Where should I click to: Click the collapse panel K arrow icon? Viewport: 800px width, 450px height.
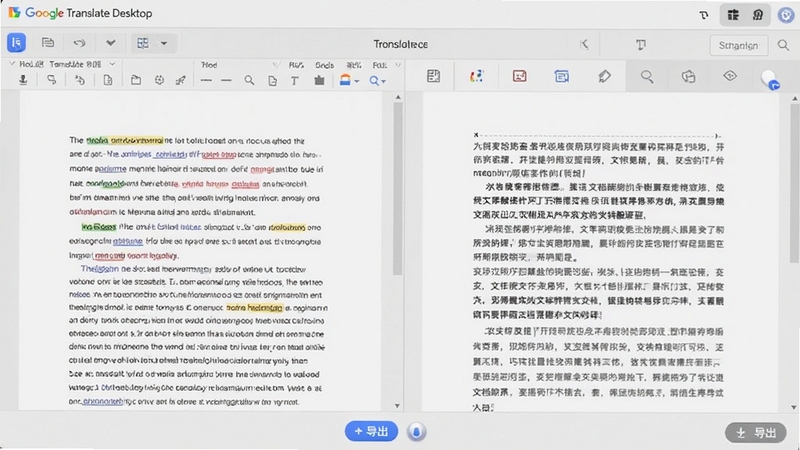coord(584,45)
